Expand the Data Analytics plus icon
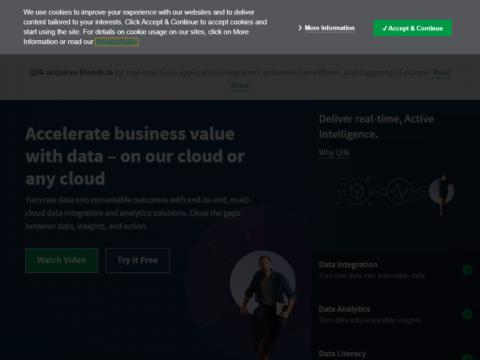The width and height of the screenshot is (480, 360). tap(467, 314)
